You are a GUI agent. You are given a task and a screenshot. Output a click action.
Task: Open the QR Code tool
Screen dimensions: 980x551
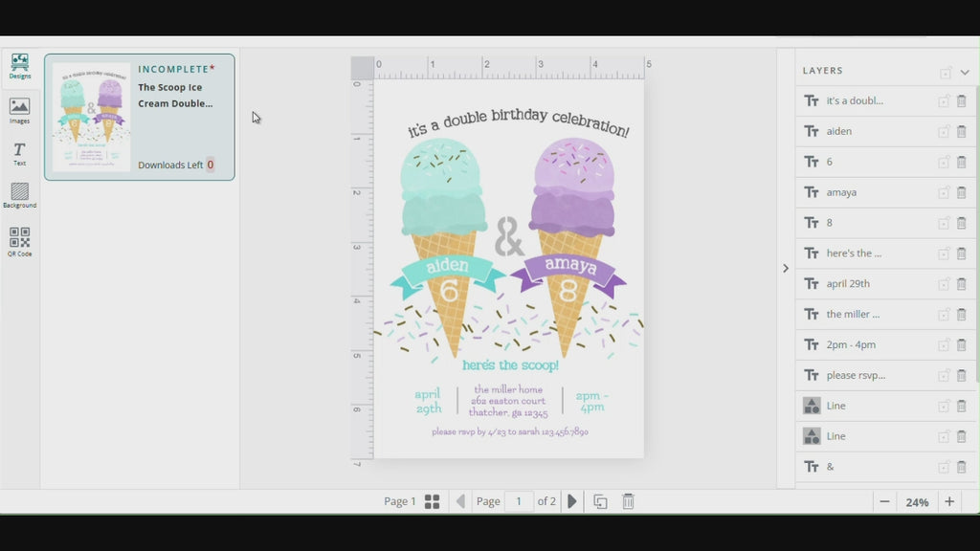[19, 241]
